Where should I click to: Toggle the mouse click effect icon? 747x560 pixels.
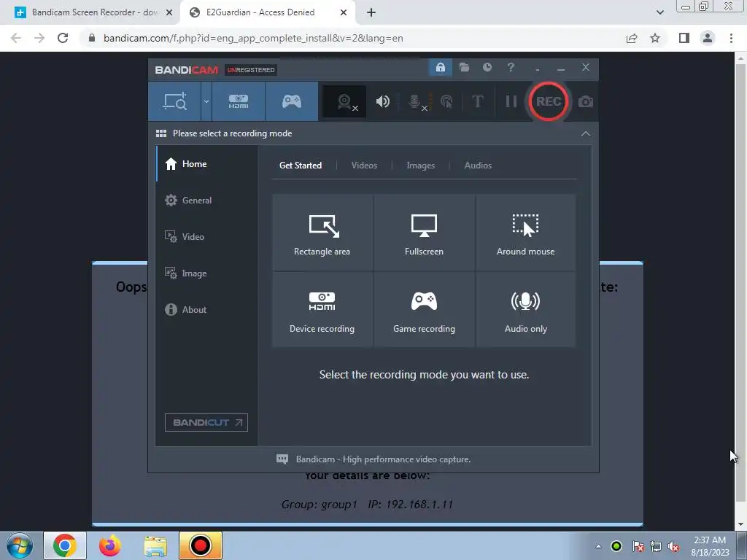pos(446,101)
